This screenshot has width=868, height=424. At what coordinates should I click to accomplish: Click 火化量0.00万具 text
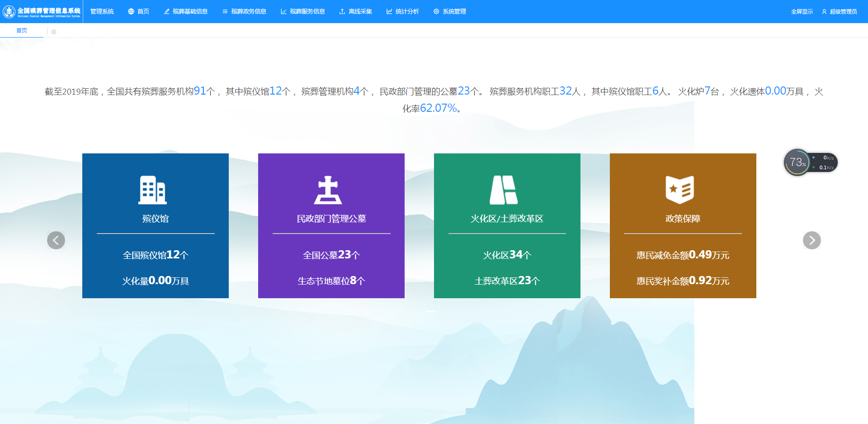[156, 281]
